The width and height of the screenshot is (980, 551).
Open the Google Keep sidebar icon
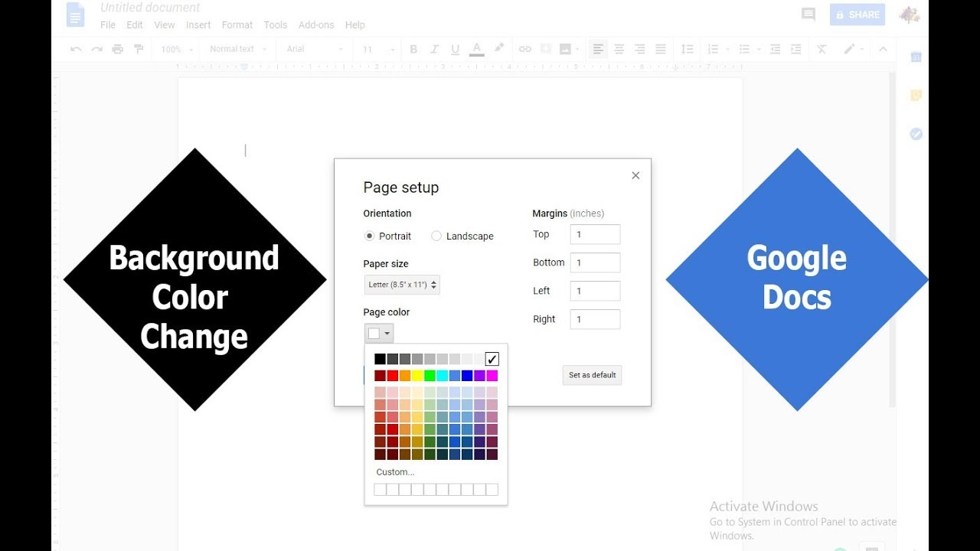pyautogui.click(x=916, y=95)
